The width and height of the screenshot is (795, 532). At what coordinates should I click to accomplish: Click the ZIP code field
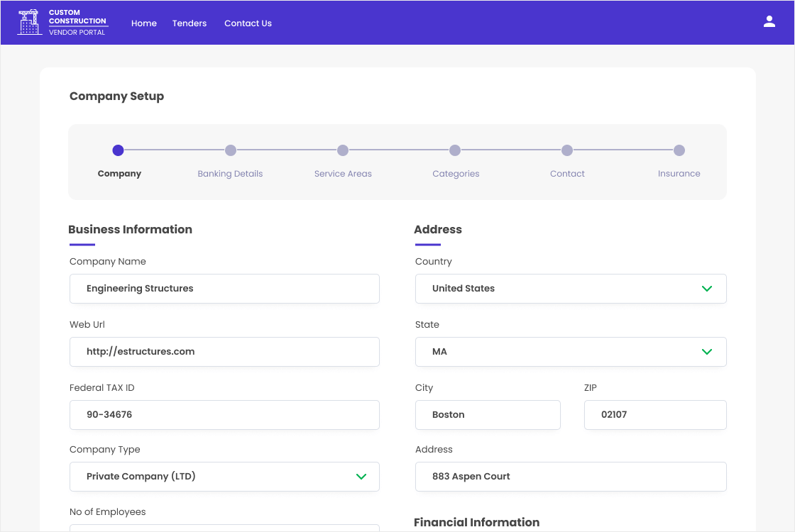click(x=654, y=415)
